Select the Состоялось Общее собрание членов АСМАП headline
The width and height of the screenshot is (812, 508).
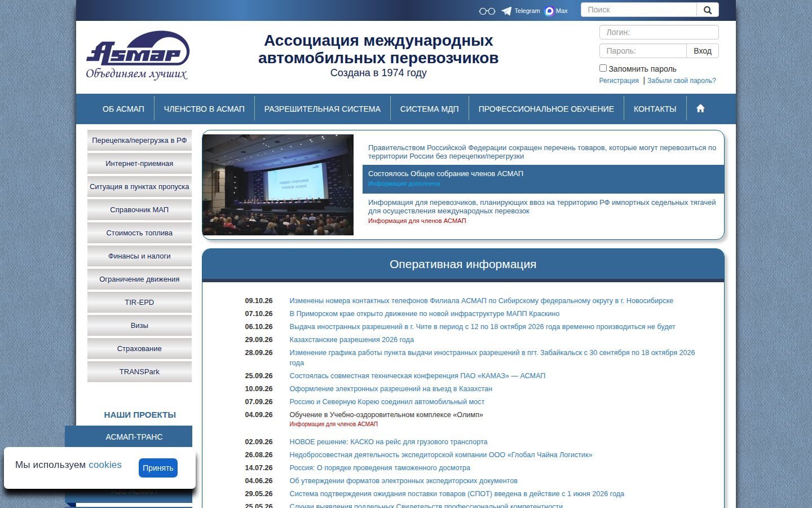[445, 174]
